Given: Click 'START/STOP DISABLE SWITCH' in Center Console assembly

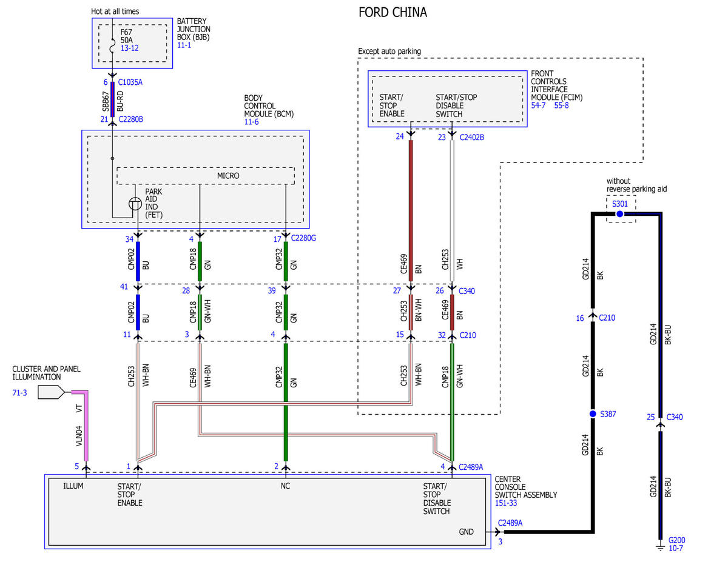Looking at the screenshot, I should [x=437, y=499].
